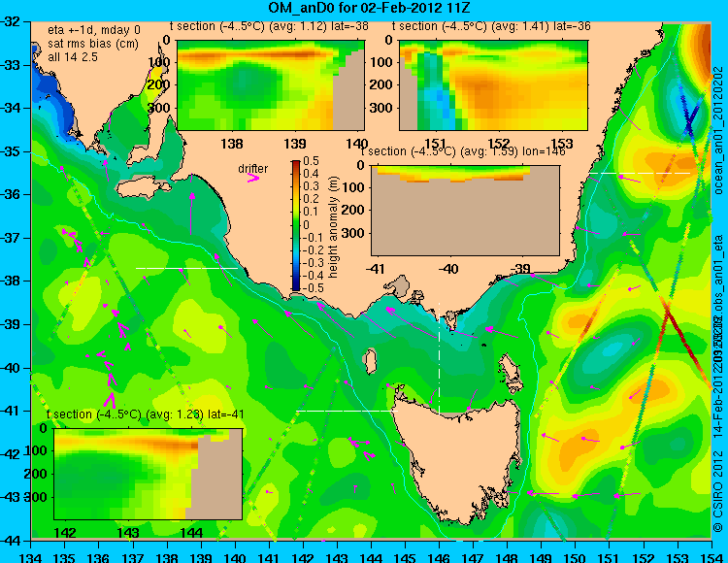Click longitude label 150 on the bottom axis

click(576, 556)
